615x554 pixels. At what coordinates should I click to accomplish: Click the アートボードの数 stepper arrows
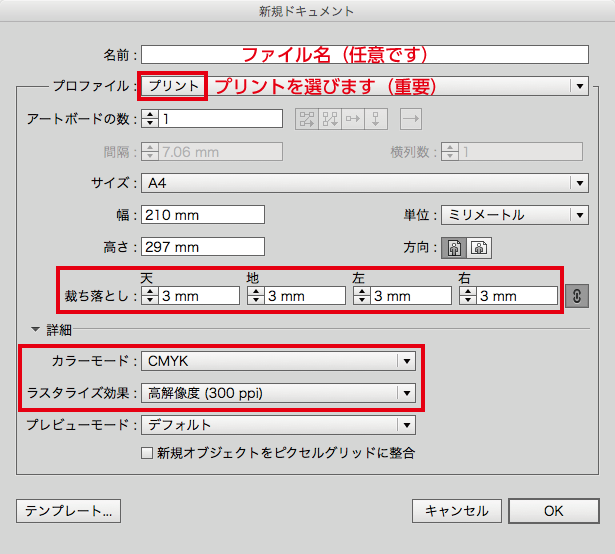(x=150, y=118)
